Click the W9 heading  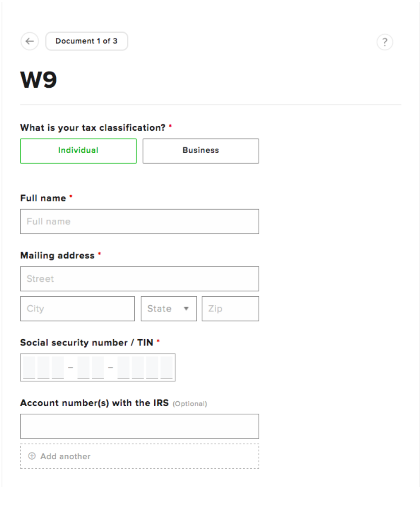[39, 80]
